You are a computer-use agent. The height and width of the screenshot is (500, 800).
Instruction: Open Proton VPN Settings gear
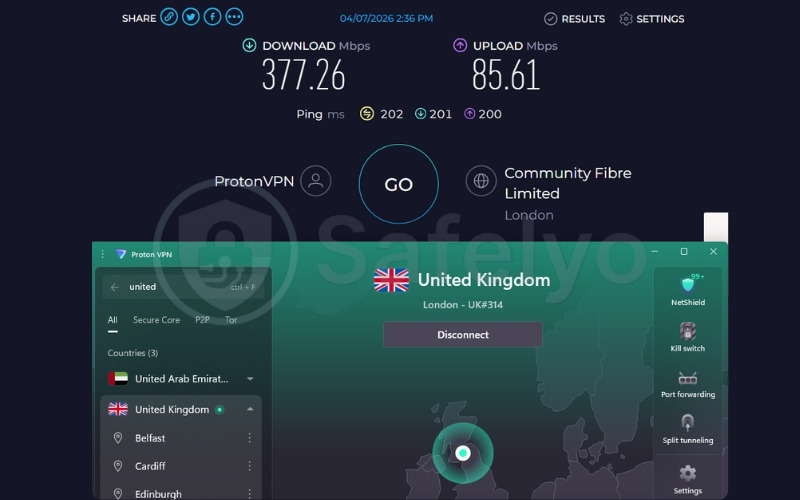point(688,479)
